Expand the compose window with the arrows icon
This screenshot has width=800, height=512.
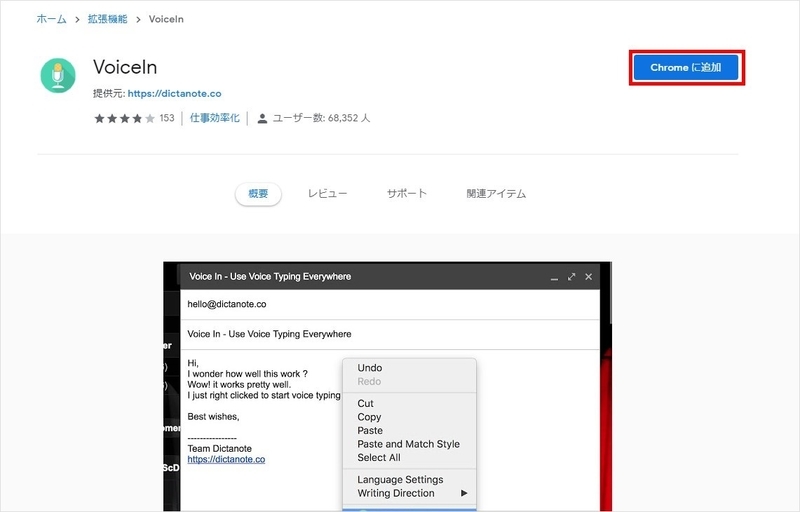pyautogui.click(x=571, y=276)
